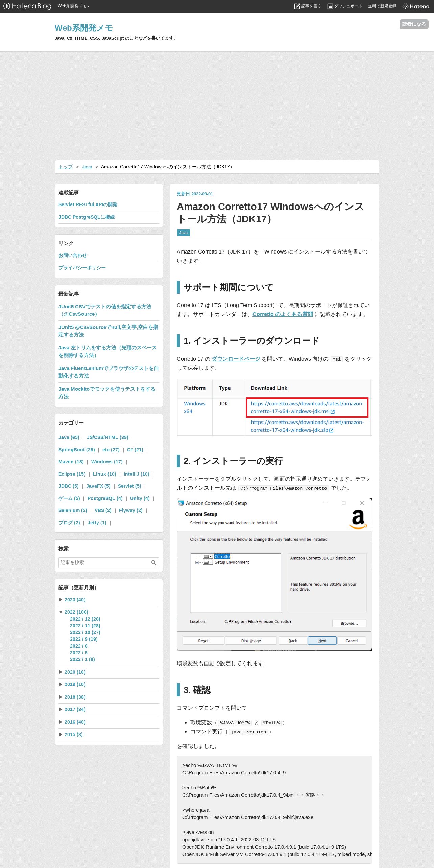
Task: Collapse the 2022 (106) archive
Action: pyautogui.click(x=61, y=612)
